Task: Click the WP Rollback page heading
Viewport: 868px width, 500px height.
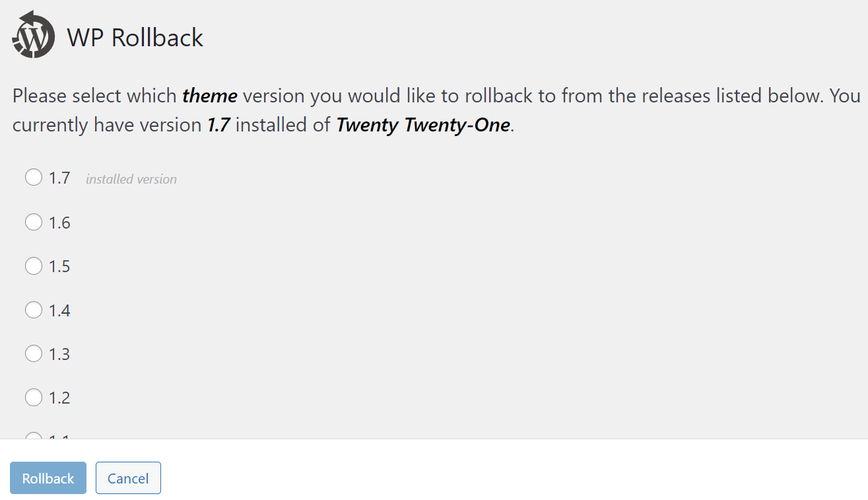Action: [135, 38]
